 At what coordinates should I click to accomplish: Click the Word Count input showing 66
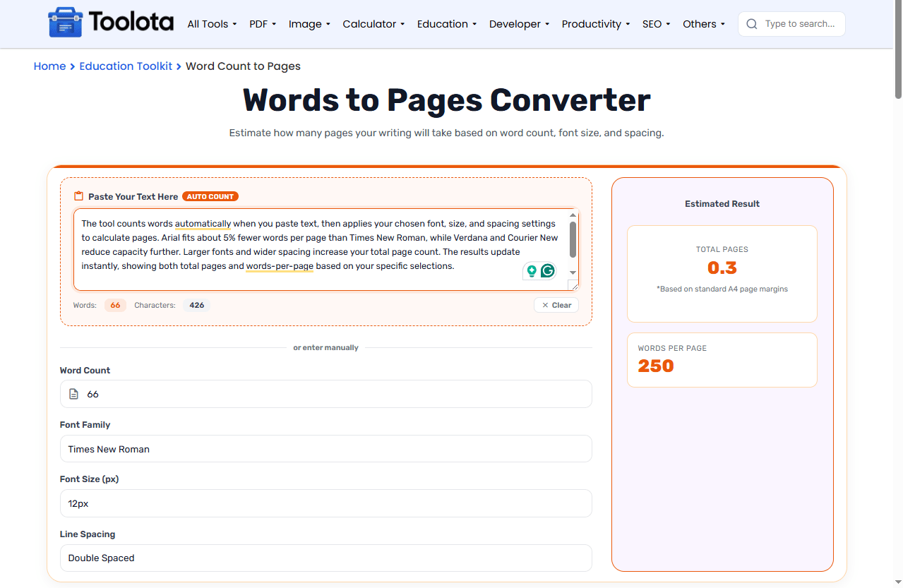click(326, 394)
